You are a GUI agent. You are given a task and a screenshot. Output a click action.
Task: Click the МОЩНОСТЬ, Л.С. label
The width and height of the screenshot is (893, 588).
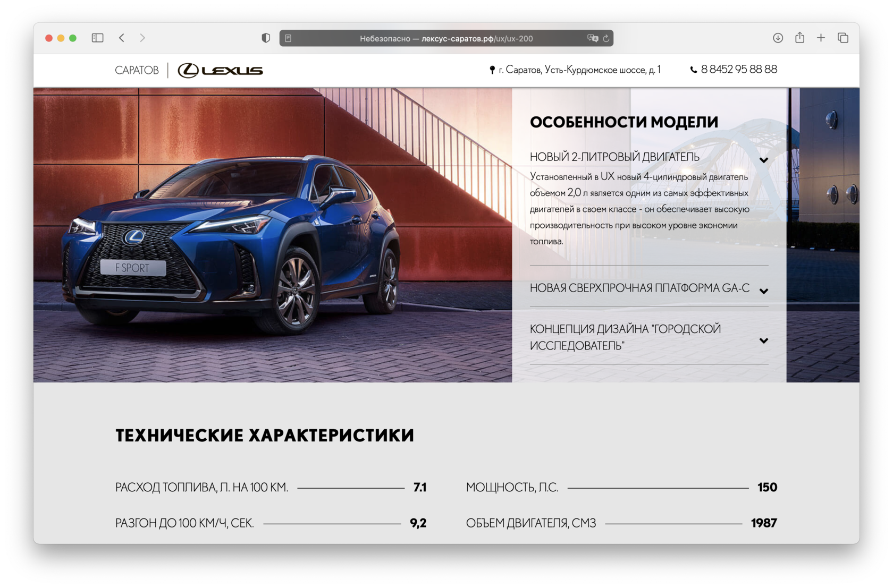click(512, 487)
